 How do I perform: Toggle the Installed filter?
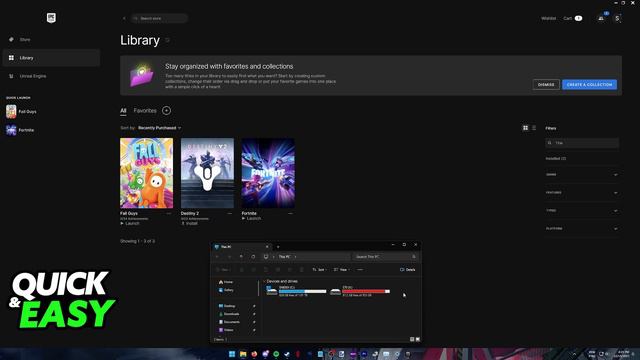[x=556, y=158]
